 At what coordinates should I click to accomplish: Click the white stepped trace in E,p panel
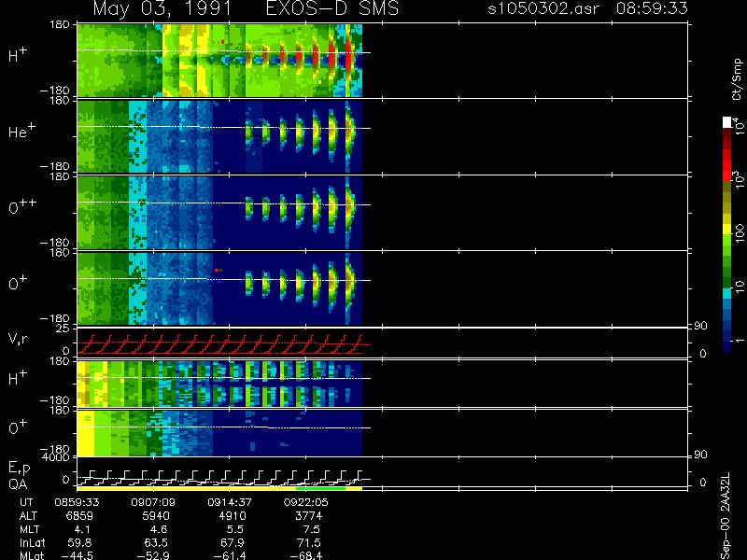pos(224,477)
